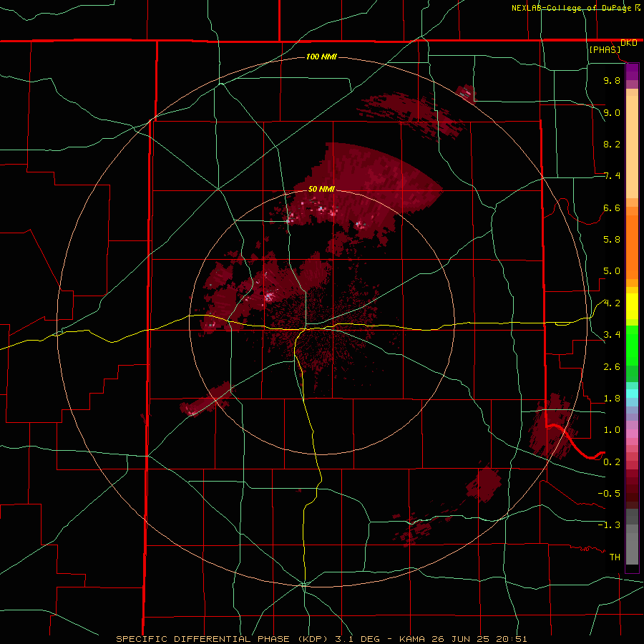
Task: Click the 1.0 value on color scale
Action: [612, 430]
